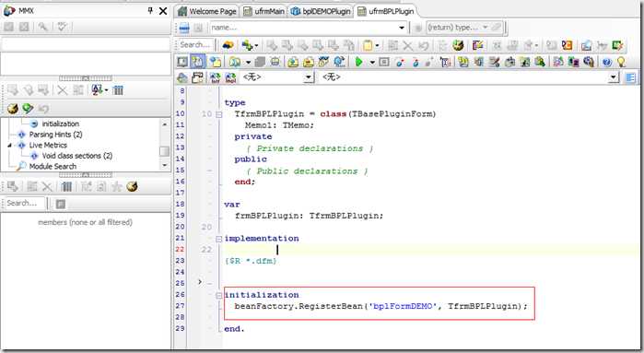
Task: Click the 'Impl' icon left of first <无> combo
Action: pyautogui.click(x=230, y=77)
